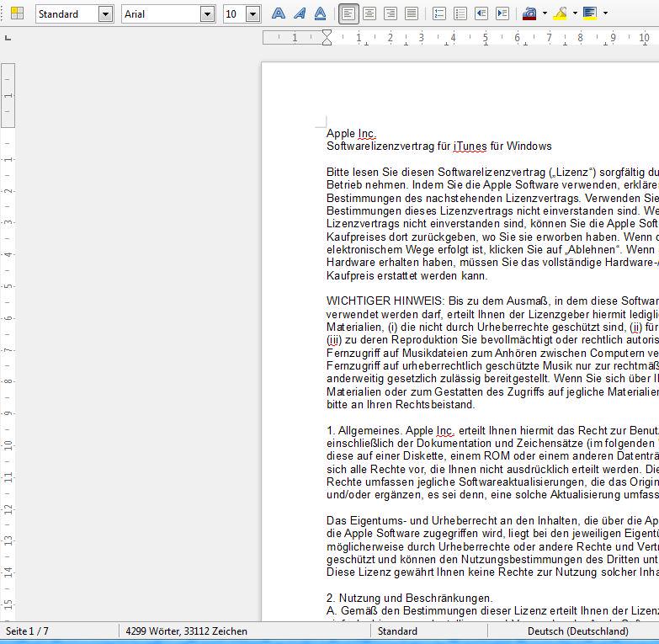Align paragraph right
This screenshot has width=659, height=644.
[x=391, y=13]
